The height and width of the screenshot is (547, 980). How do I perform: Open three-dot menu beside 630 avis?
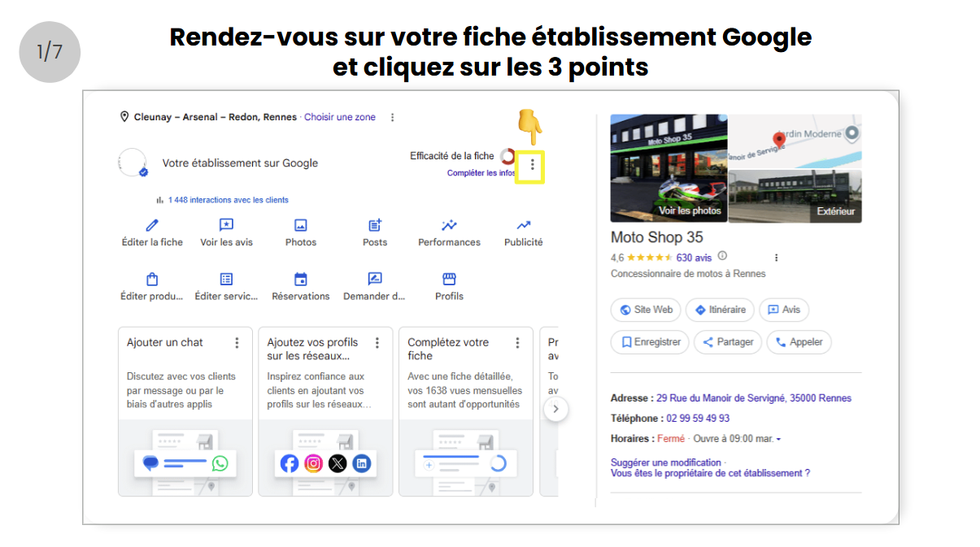[776, 258]
